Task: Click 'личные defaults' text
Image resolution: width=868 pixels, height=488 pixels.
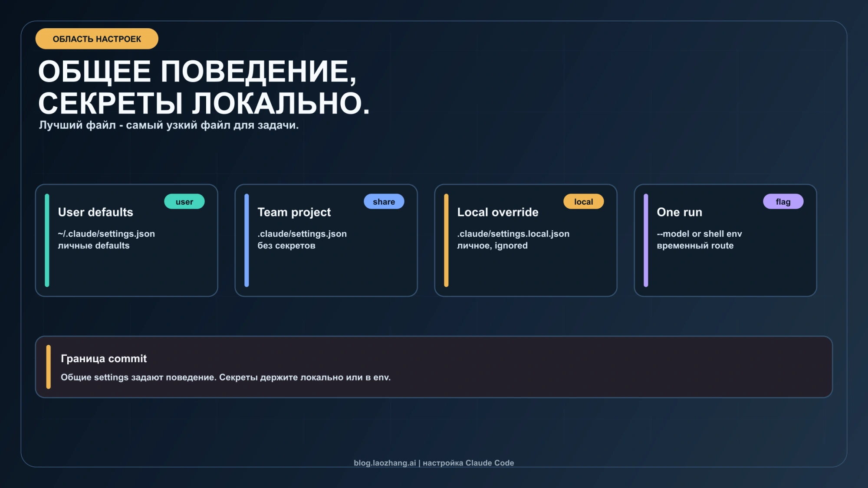Action: pyautogui.click(x=94, y=246)
